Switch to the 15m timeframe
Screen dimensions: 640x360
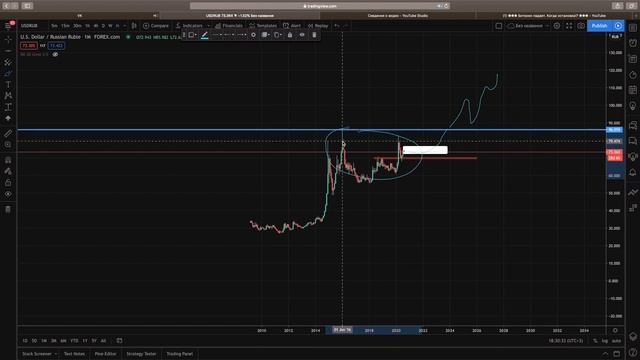click(65, 26)
